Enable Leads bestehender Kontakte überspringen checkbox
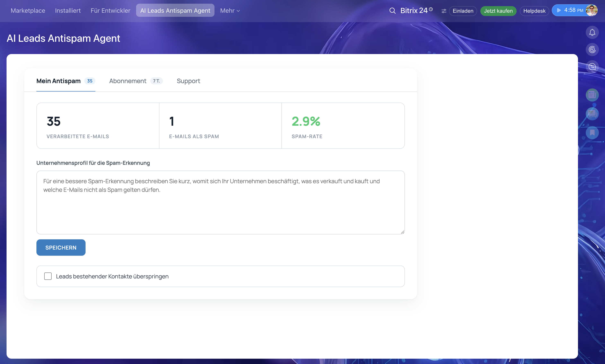Image resolution: width=605 pixels, height=364 pixels. [x=48, y=276]
